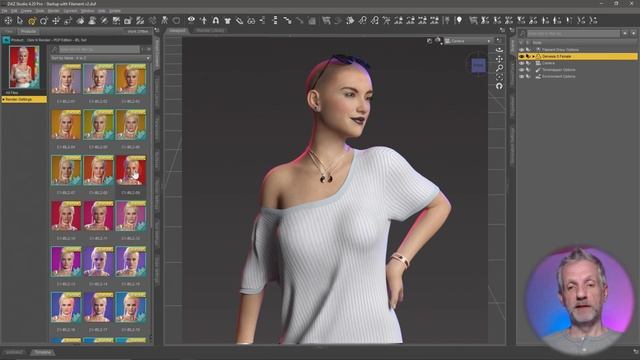Click the magnifier icon in content search
Image resolution: width=640 pixels, height=360 pixels.
[55, 49]
